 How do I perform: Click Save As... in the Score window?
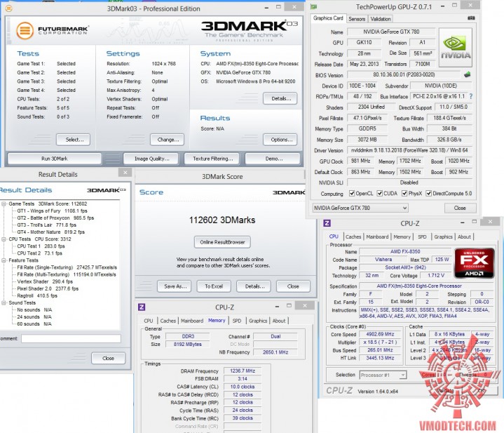pyautogui.click(x=175, y=286)
